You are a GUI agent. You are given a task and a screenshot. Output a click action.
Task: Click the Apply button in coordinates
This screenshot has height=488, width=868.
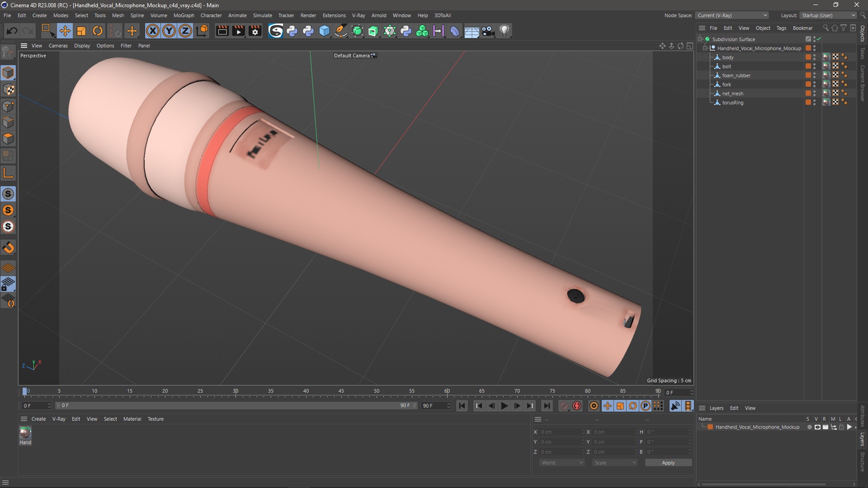tap(668, 462)
